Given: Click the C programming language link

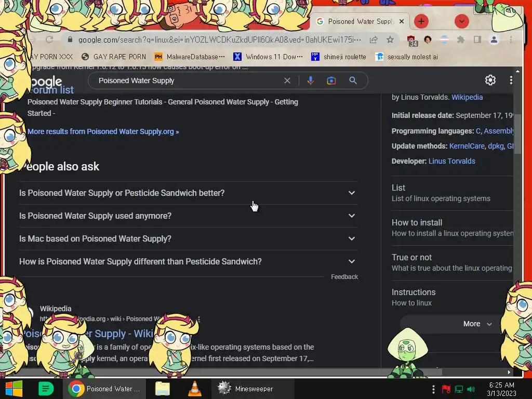Looking at the screenshot, I should 478,131.
